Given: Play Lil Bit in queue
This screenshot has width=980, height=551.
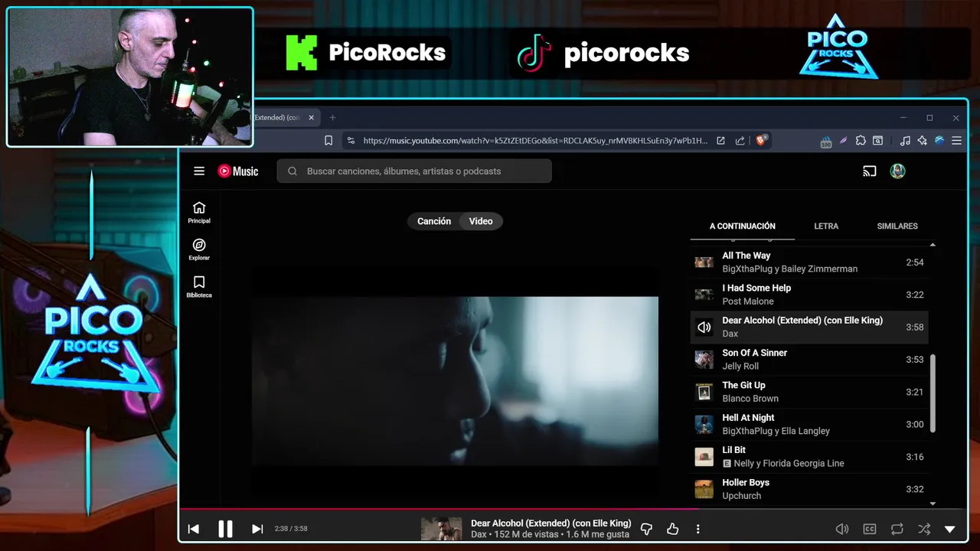Looking at the screenshot, I should (x=809, y=457).
